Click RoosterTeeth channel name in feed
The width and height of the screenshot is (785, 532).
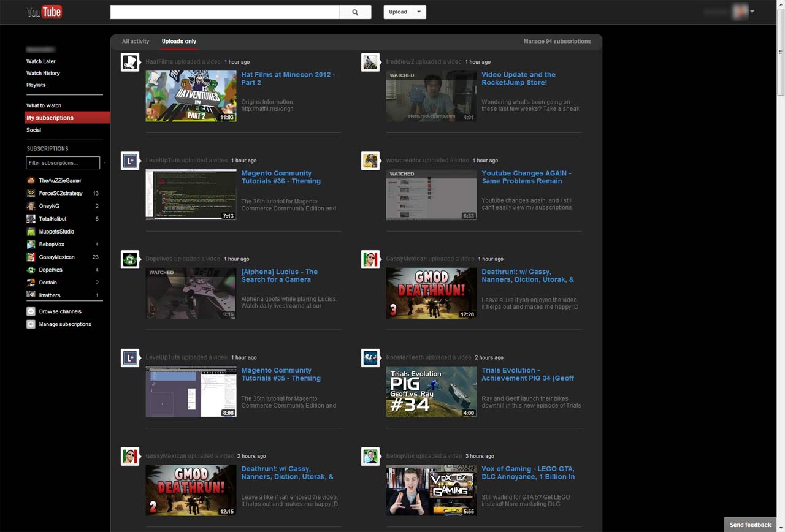tap(405, 357)
